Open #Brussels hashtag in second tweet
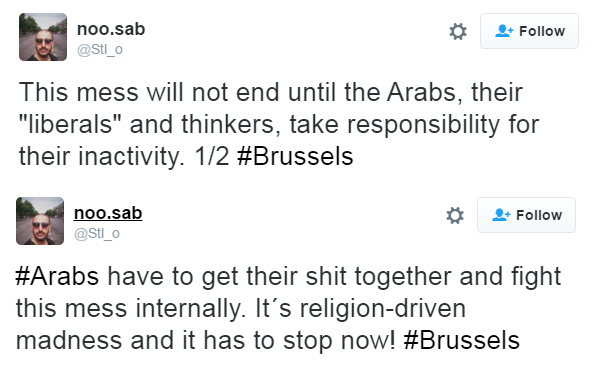600x375 pixels. [461, 341]
